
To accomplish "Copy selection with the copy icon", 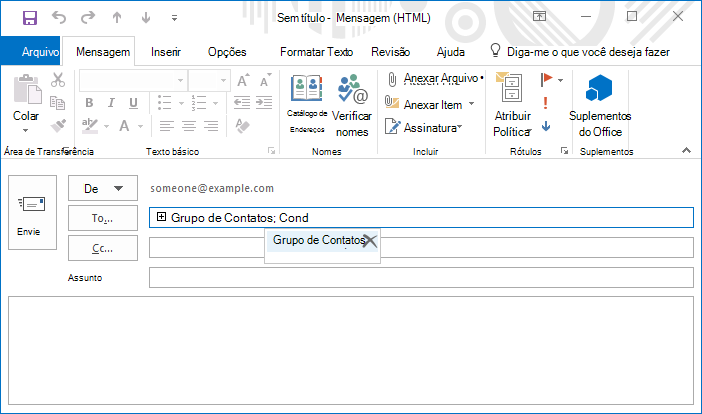I will point(58,103).
